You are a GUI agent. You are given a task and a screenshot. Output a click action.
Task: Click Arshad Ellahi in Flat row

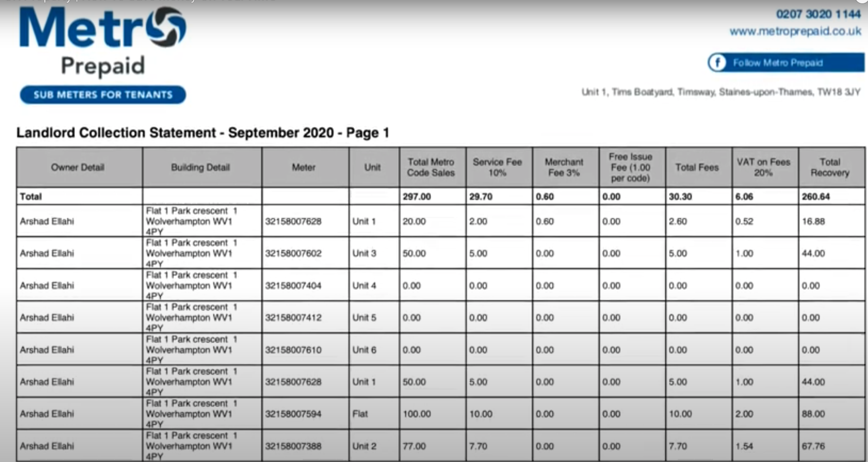pyautogui.click(x=47, y=414)
